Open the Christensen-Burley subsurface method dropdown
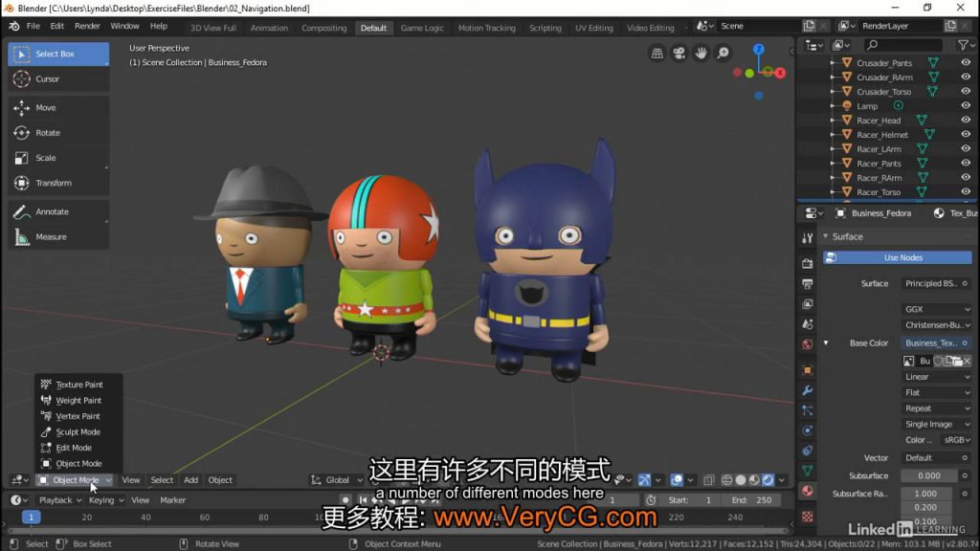 [937, 325]
